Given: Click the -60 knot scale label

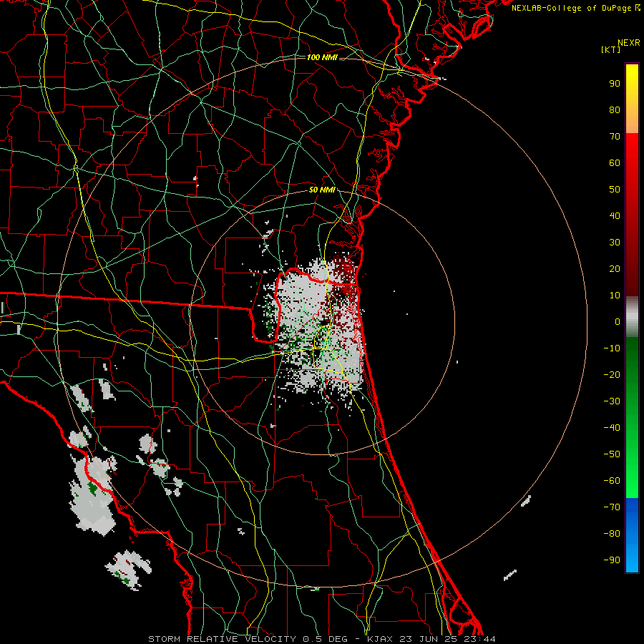Looking at the screenshot, I should pyautogui.click(x=612, y=481).
